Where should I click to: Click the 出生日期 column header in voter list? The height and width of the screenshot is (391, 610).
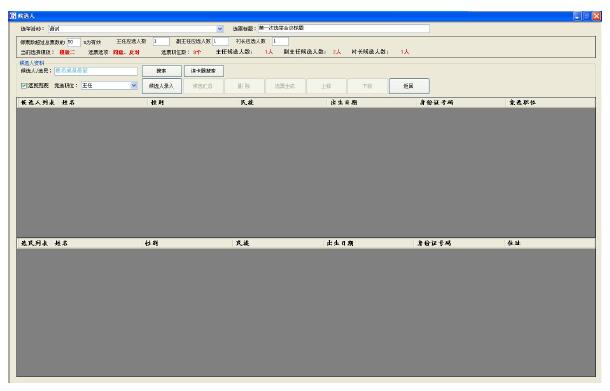pyautogui.click(x=340, y=243)
